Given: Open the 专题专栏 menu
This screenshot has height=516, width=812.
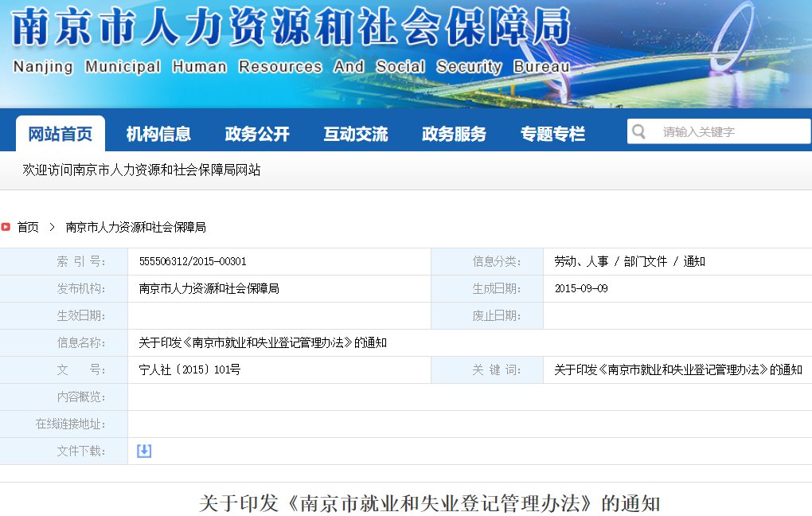Looking at the screenshot, I should 552,135.
